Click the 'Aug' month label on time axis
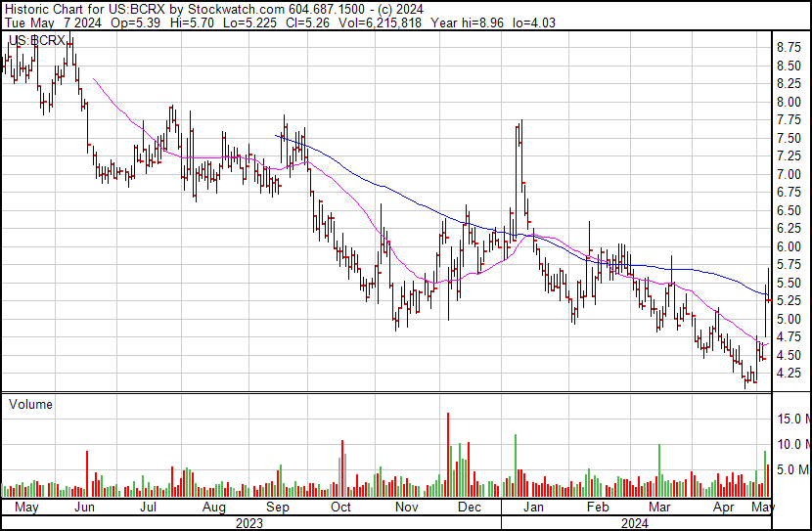The height and width of the screenshot is (531, 812). 214,508
